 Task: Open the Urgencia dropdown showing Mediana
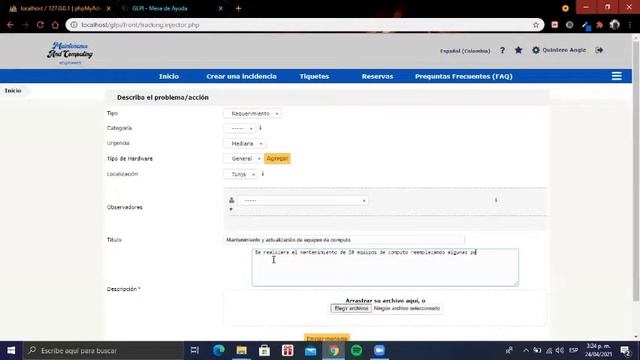[x=244, y=144]
